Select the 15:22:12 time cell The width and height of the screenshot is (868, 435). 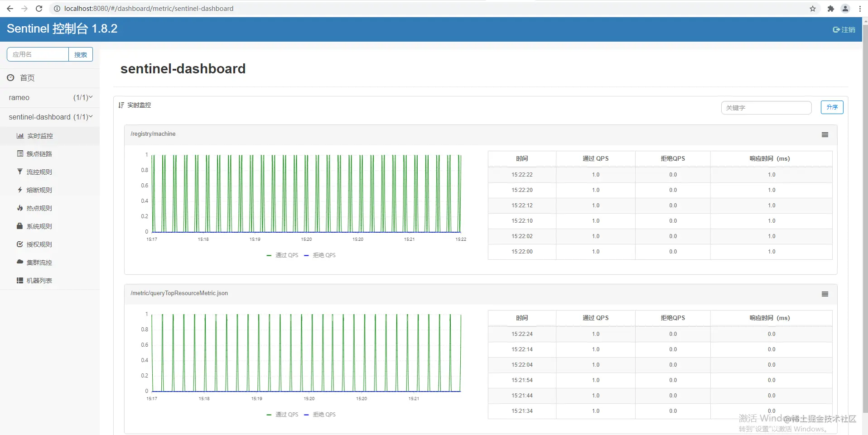[x=522, y=206]
